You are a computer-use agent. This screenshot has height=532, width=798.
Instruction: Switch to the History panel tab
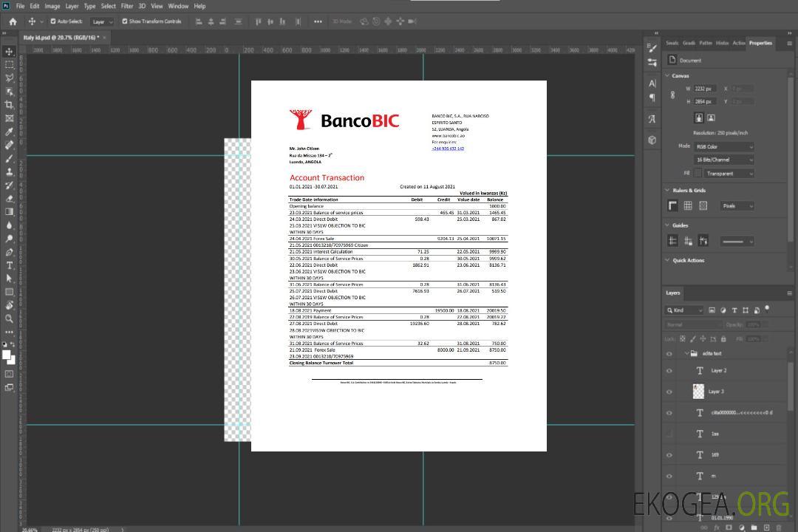pyautogui.click(x=722, y=43)
